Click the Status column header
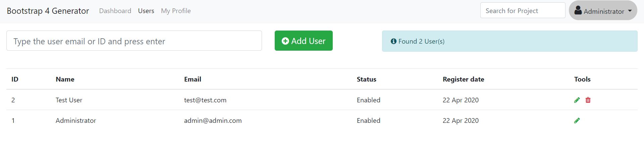 pos(366,79)
